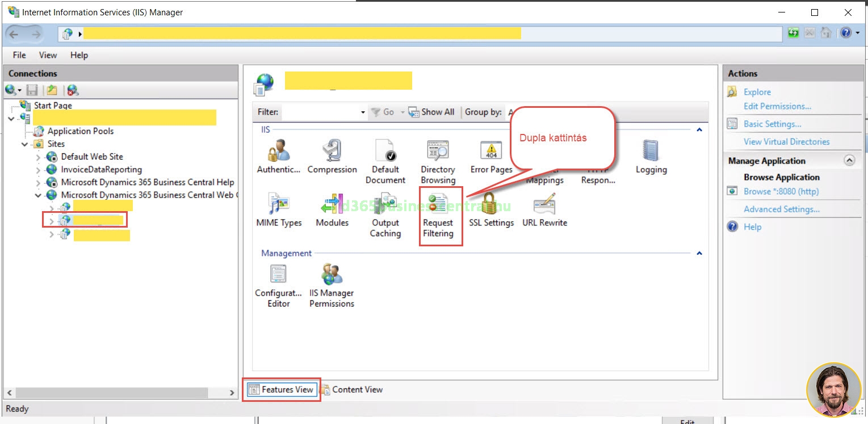Click Browse *:8080 (http) link
Image resolution: width=868 pixels, height=424 pixels.
(781, 191)
